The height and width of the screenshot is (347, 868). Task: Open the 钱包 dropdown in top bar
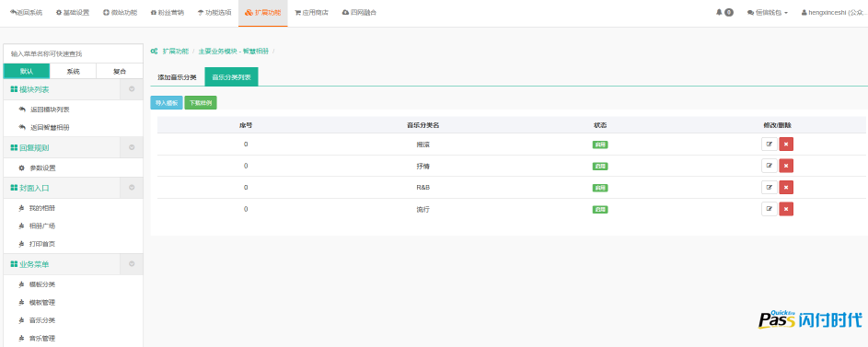[768, 12]
